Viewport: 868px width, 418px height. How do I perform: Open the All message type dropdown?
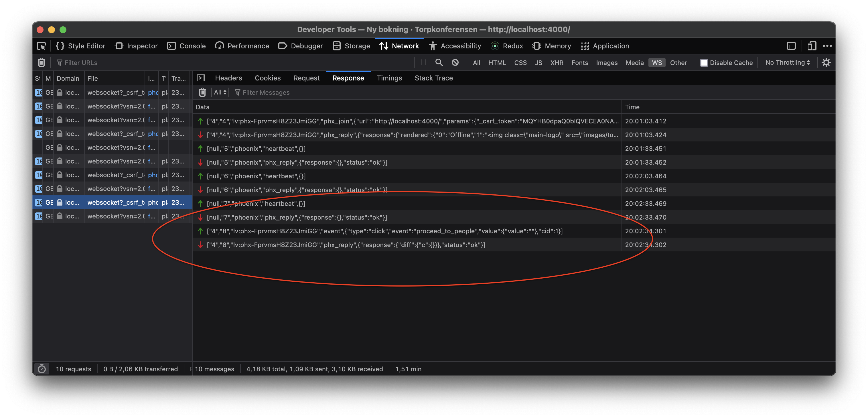(220, 92)
